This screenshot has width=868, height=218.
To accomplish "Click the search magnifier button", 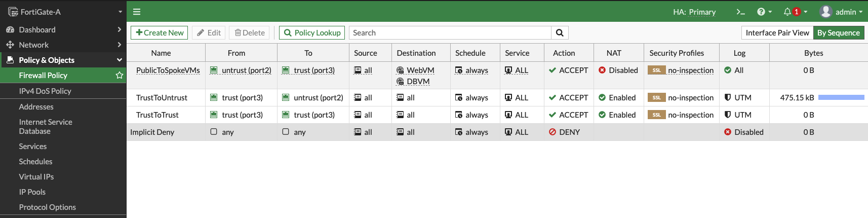I will 560,33.
